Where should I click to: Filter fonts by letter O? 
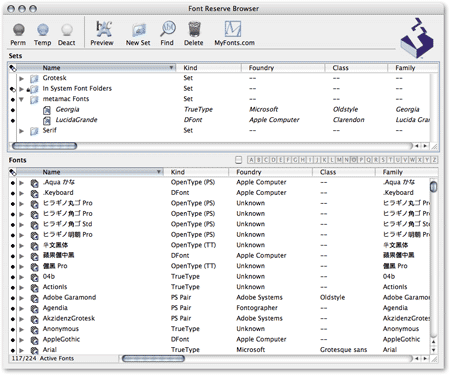[354, 160]
